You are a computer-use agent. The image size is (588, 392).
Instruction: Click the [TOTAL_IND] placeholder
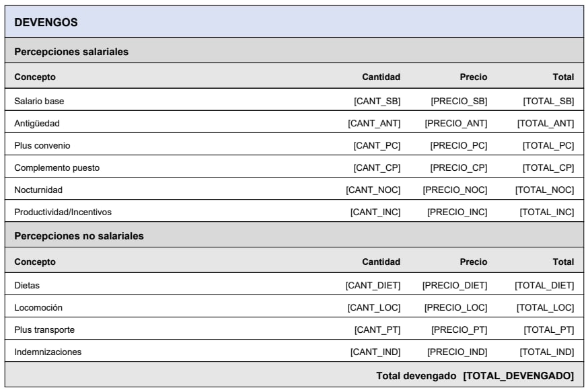click(x=547, y=352)
